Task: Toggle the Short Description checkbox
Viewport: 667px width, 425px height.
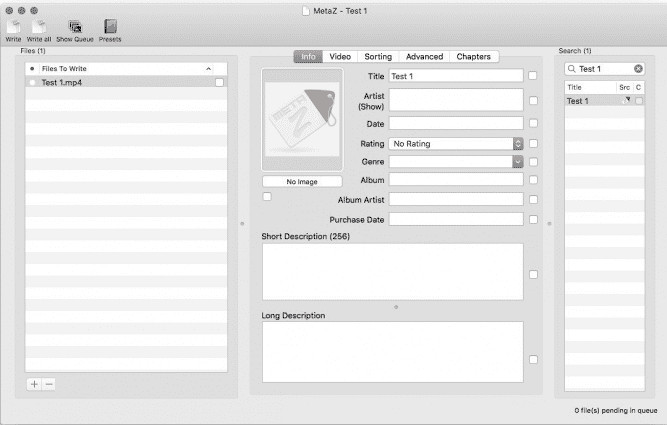Action: (x=533, y=275)
